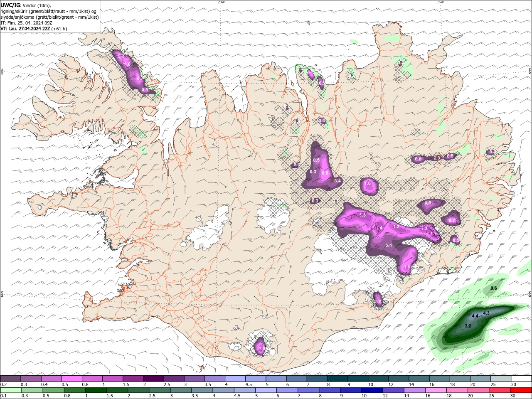The width and height of the screenshot is (532, 399).
Task: Select the top-row legend swatch starting at 20
Action: [480, 379]
